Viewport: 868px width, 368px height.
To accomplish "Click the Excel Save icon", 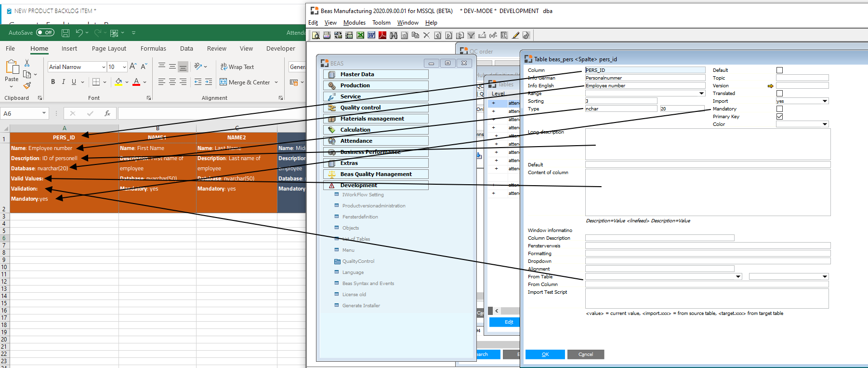I will 66,33.
